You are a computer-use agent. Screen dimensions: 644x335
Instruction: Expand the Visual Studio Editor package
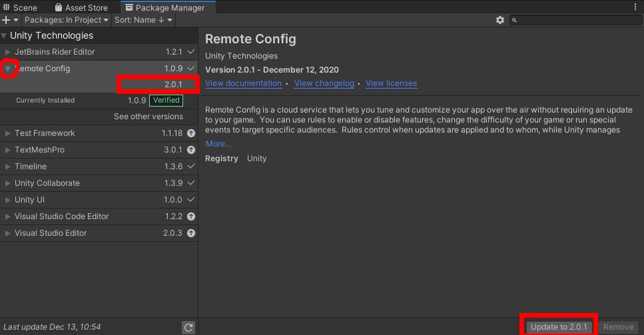coord(7,233)
